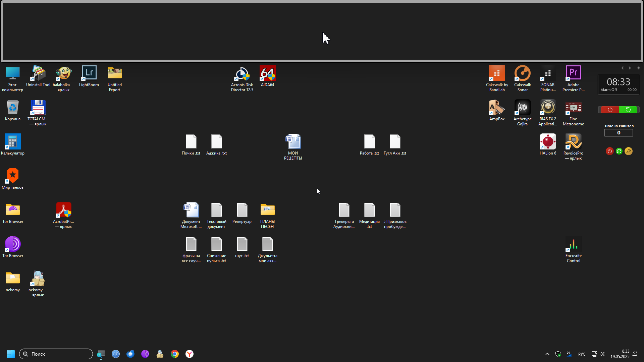Select the 5 Признаков пробуждения file
This screenshot has width=644, height=362.
(x=395, y=215)
